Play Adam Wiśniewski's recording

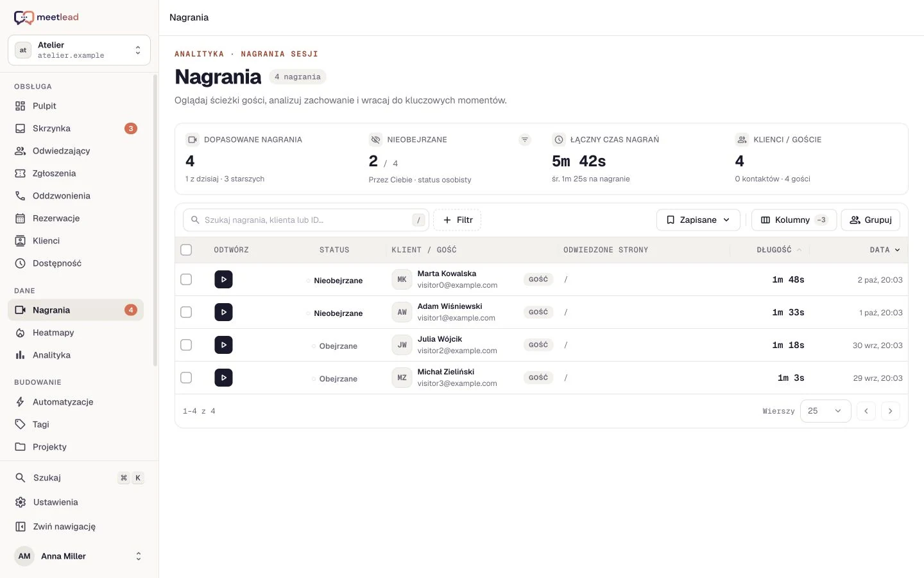(223, 312)
